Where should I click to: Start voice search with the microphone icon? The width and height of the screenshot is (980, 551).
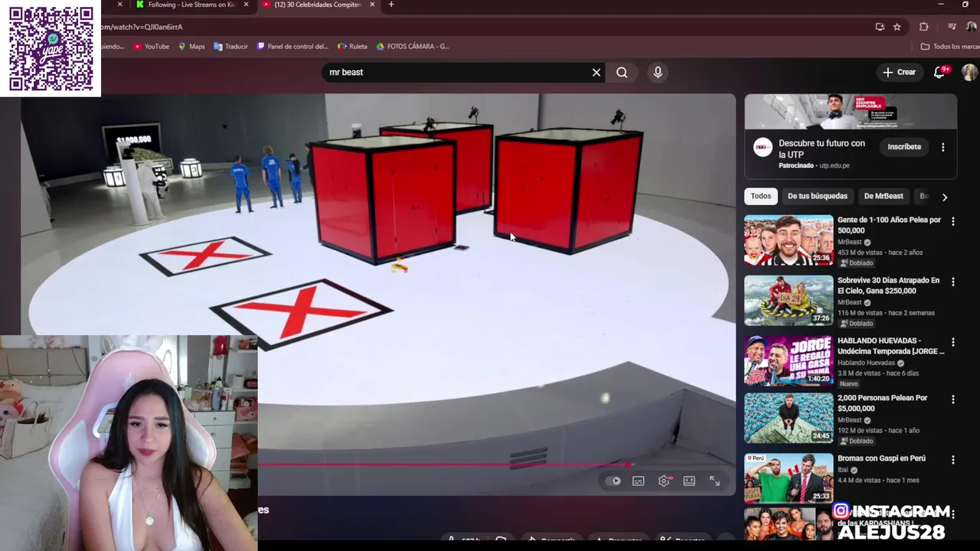tap(658, 72)
